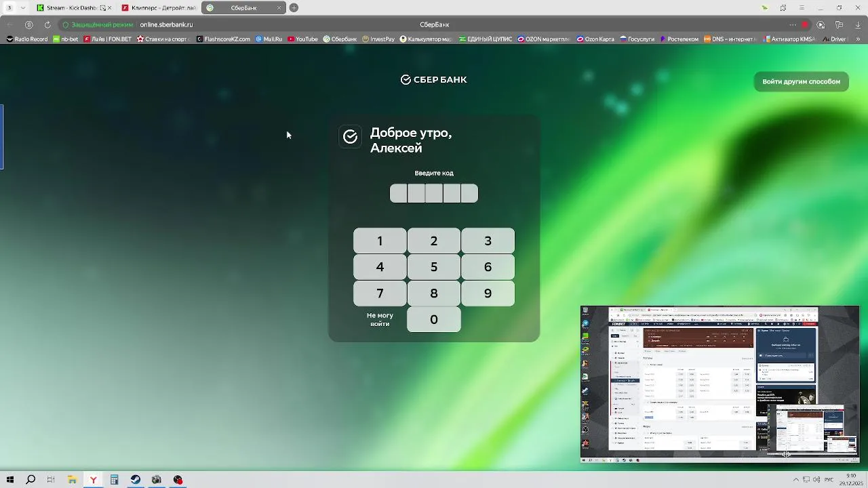
Task: Tap keypad digit 8
Action: point(434,293)
